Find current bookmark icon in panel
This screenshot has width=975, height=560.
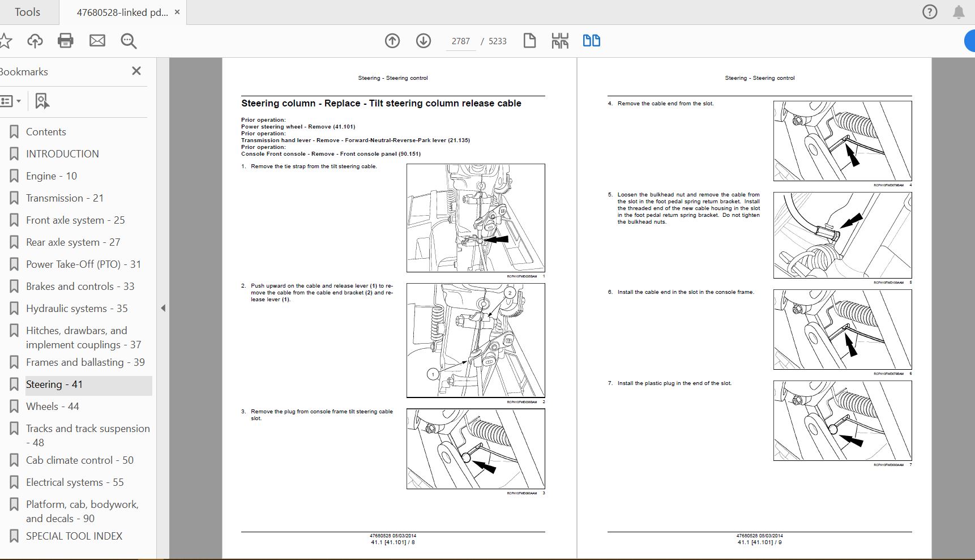(x=42, y=101)
